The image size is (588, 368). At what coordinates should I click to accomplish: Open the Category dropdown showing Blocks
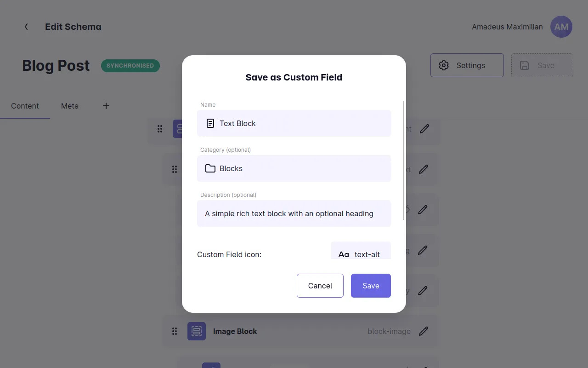[294, 168]
